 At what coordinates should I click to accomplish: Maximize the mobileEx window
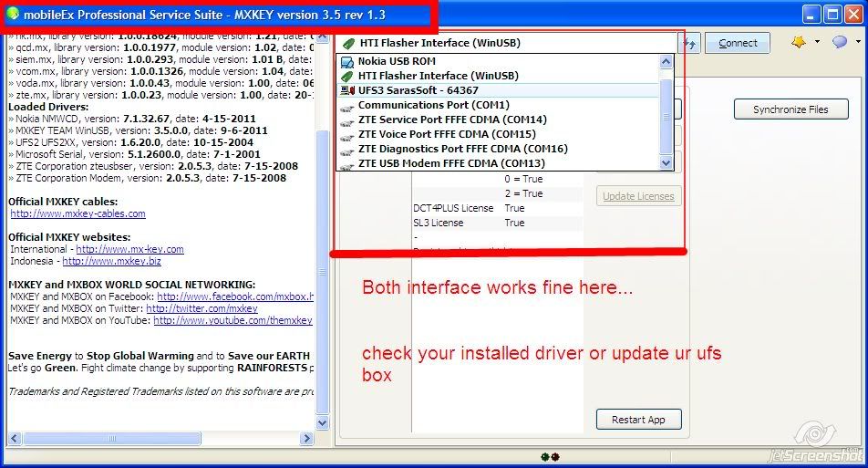832,15
